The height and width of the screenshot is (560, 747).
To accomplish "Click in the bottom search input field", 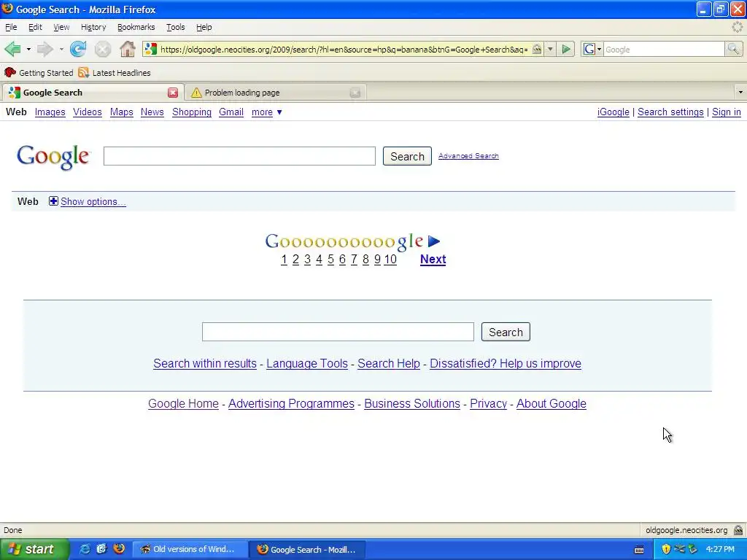I will tap(338, 332).
